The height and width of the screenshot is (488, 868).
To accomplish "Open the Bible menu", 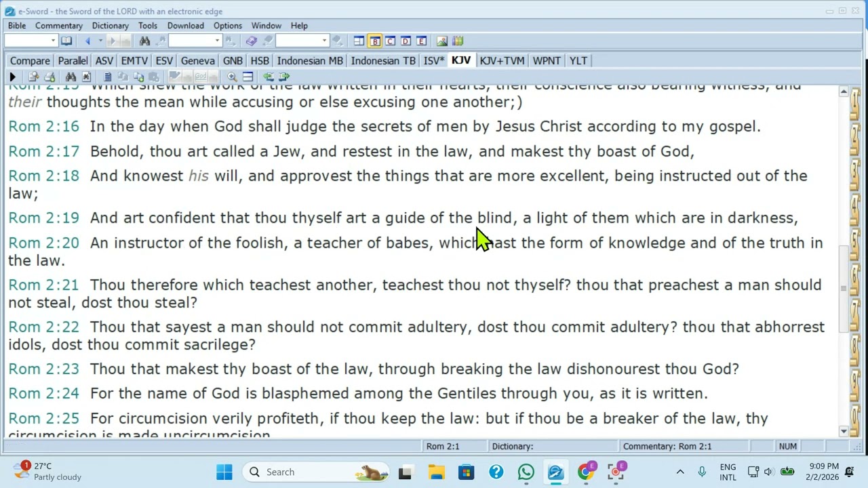I will tap(17, 26).
